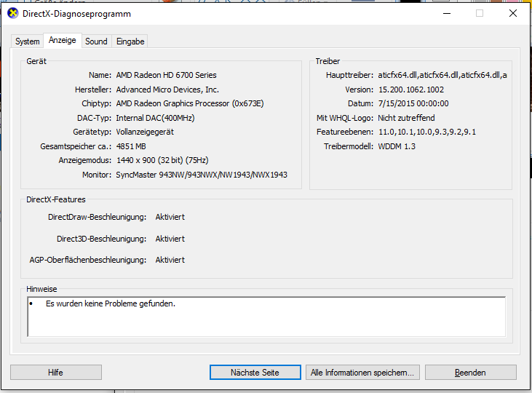The height and width of the screenshot is (393, 532).
Task: Click the text Es wurden keine Probleme gefunden
Action: (111, 303)
